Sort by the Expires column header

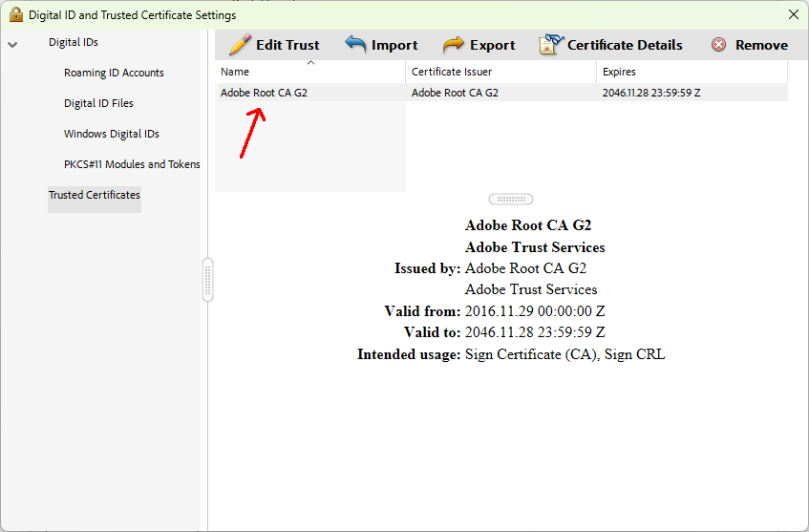tap(692, 72)
